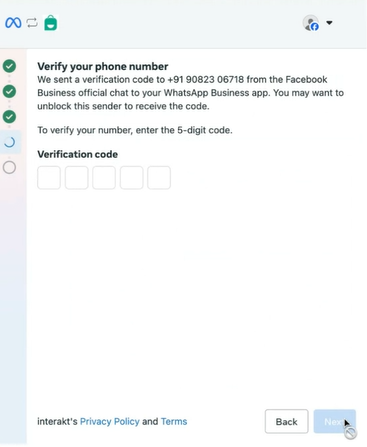Focus the fourth verification code box
367x447 pixels.
[132, 178]
